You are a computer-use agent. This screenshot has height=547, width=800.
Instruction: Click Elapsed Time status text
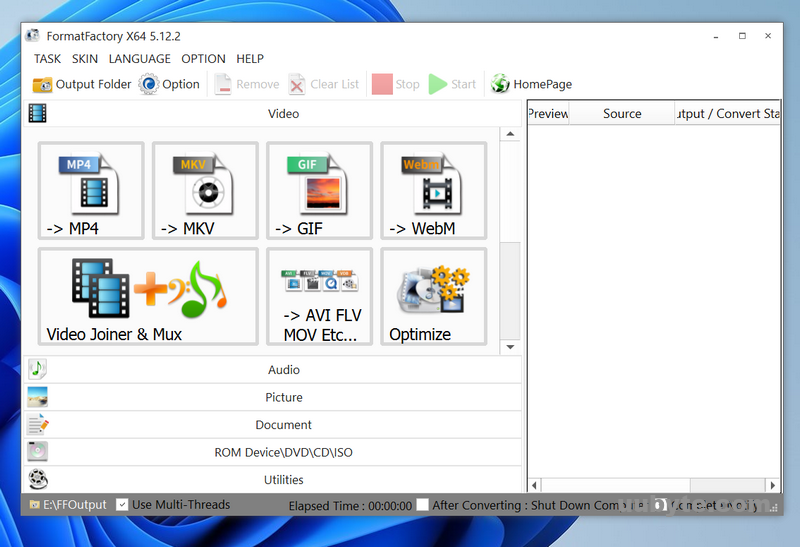(350, 506)
